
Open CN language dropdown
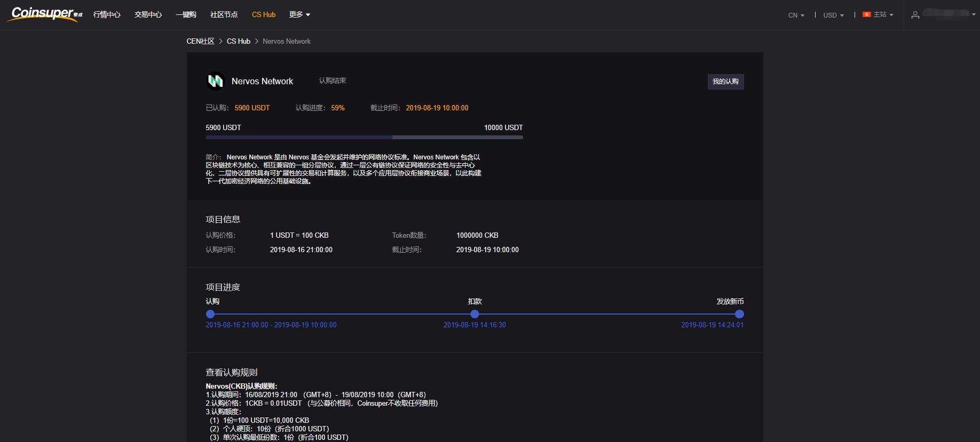coord(796,15)
